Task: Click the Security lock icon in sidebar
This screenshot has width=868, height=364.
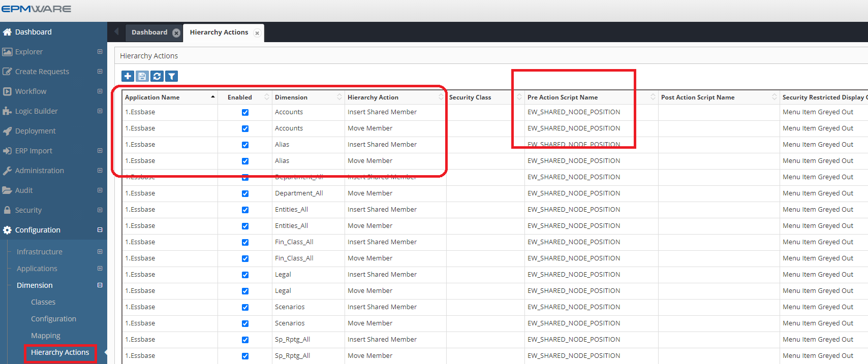Action: [x=7, y=210]
